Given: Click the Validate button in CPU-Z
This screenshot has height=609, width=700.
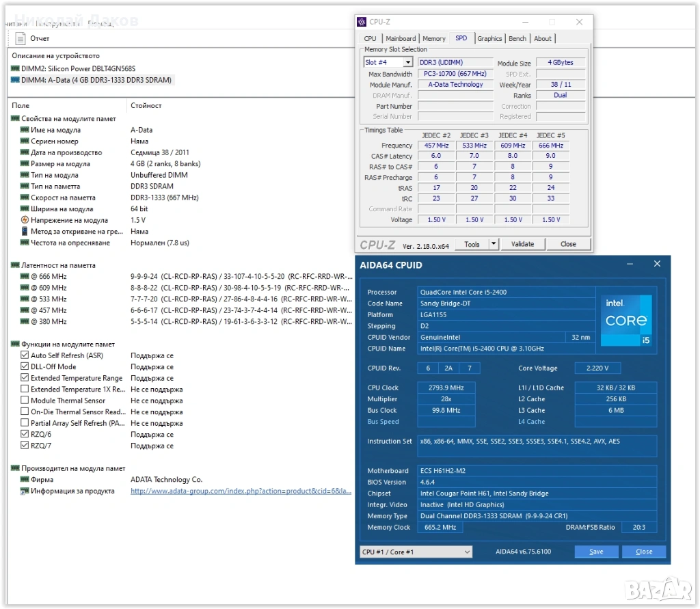Looking at the screenshot, I should (522, 244).
